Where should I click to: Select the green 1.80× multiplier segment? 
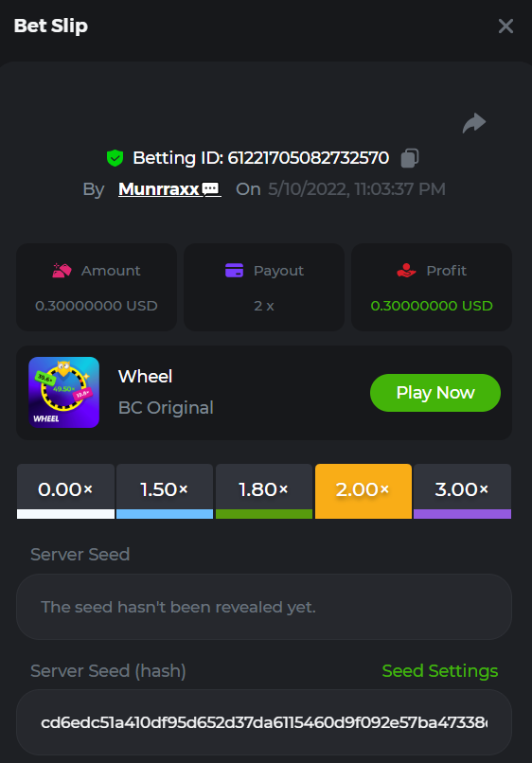pyautogui.click(x=264, y=491)
